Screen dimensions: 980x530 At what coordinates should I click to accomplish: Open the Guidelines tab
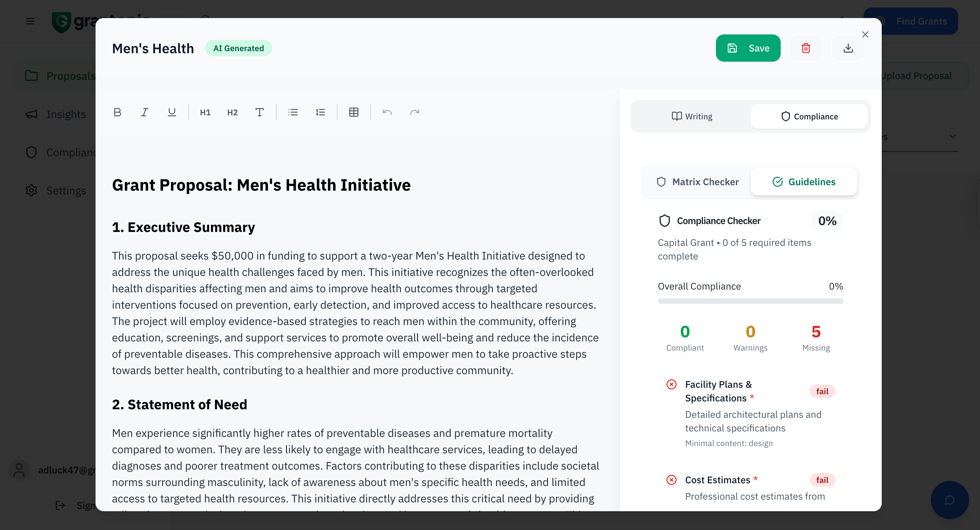[804, 182]
